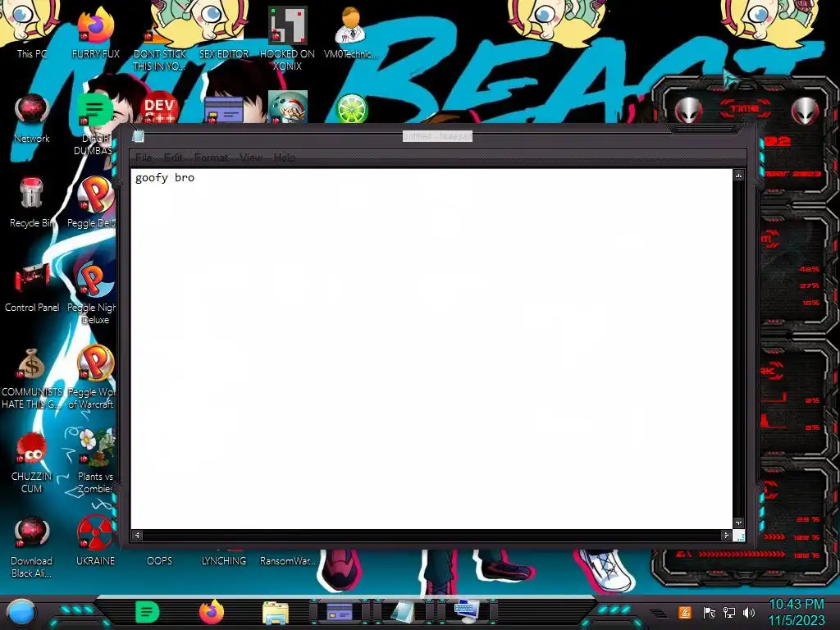Image resolution: width=840 pixels, height=630 pixels.
Task: Click the 'goofy bro' text line
Action: 164,177
